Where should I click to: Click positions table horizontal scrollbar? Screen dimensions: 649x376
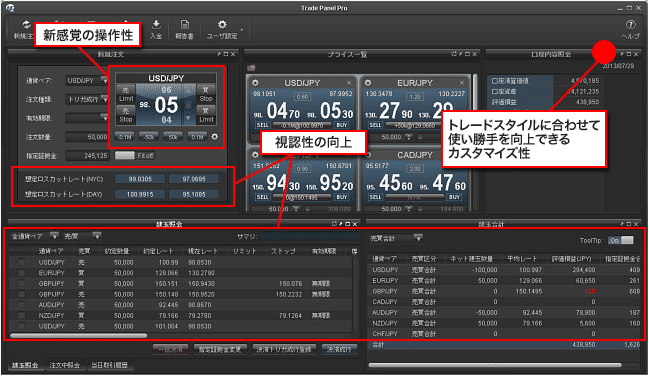click(x=78, y=335)
